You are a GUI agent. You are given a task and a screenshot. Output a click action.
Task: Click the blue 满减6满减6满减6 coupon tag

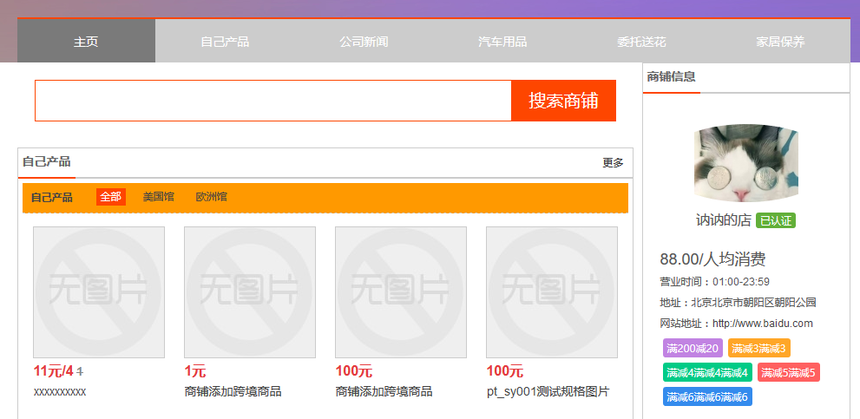tap(705, 397)
